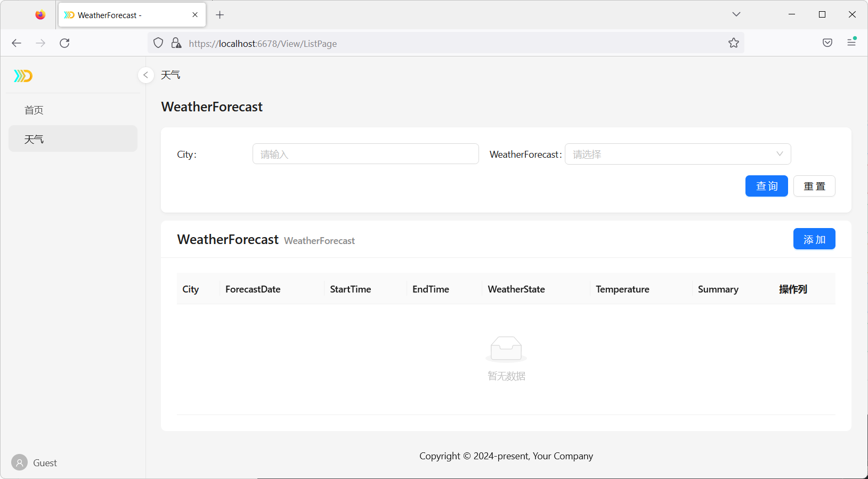Click the empty data inbox icon
Screen dimensions: 868x479
(506, 349)
